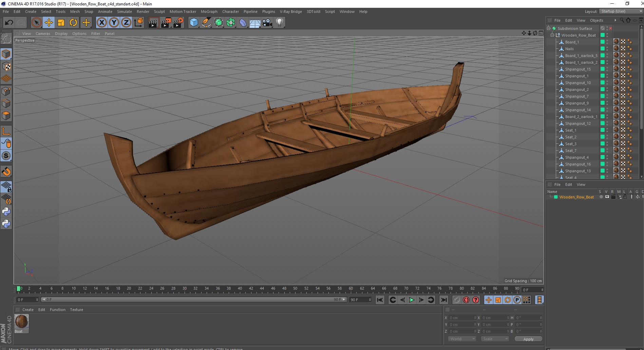This screenshot has height=350, width=644.
Task: Click the Undo arrow icon
Action: tap(9, 23)
